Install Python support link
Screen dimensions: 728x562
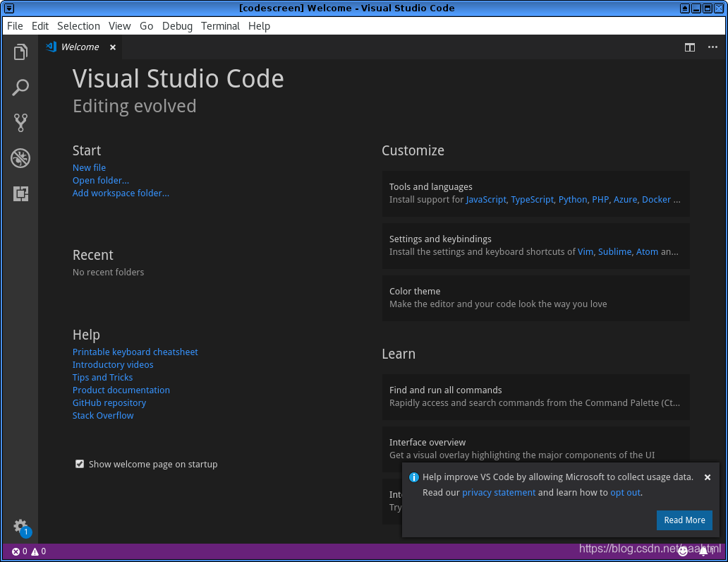573,199
